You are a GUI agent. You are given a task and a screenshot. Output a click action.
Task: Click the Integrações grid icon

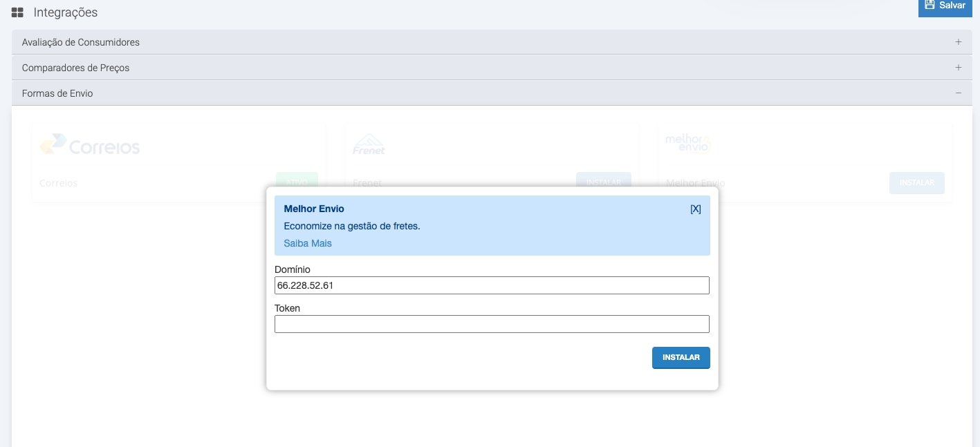click(17, 12)
